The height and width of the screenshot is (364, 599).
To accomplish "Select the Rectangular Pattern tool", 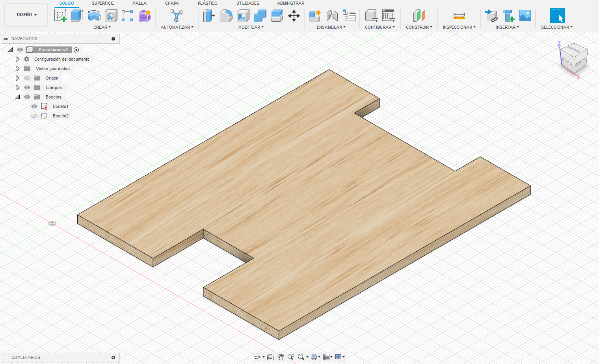I will (x=127, y=16).
